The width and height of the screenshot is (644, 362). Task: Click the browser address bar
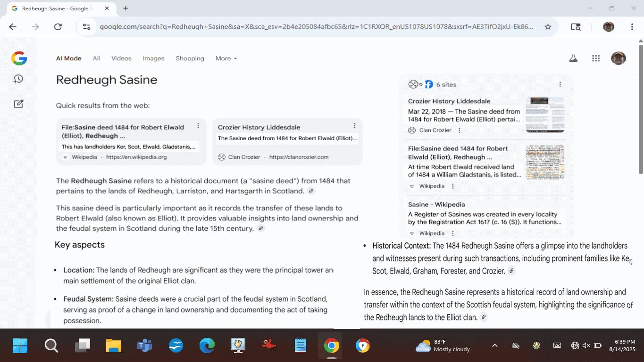tap(316, 27)
